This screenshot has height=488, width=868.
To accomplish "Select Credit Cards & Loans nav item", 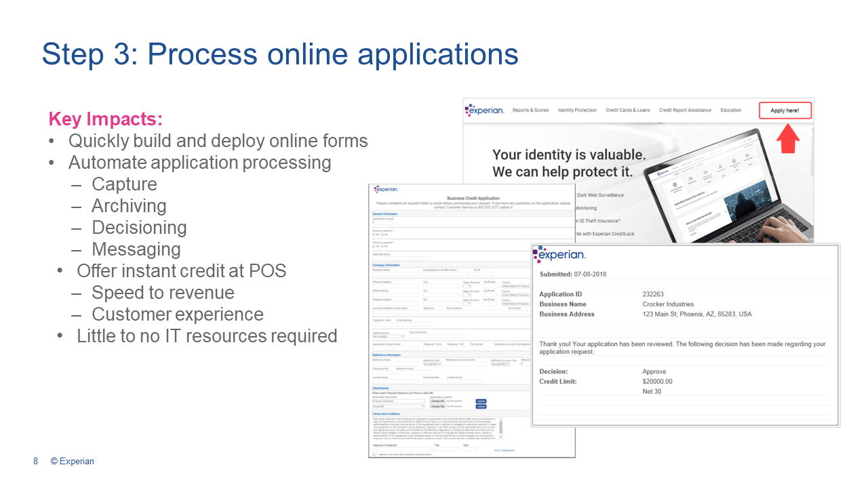I will 627,110.
